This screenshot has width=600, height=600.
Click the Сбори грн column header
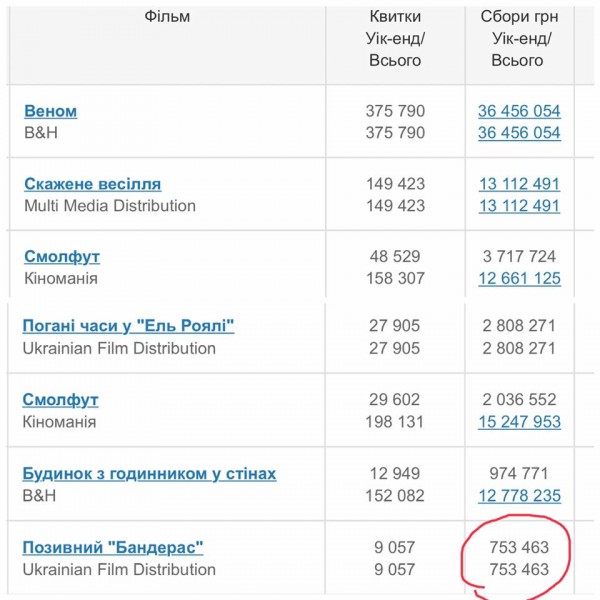[519, 38]
